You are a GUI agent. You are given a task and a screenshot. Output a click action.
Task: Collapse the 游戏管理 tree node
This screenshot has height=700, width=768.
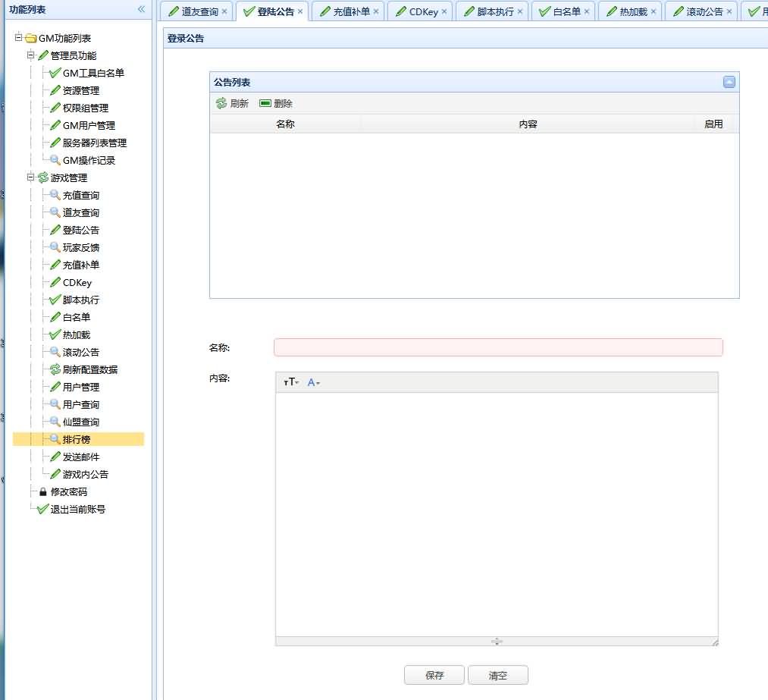[x=31, y=177]
